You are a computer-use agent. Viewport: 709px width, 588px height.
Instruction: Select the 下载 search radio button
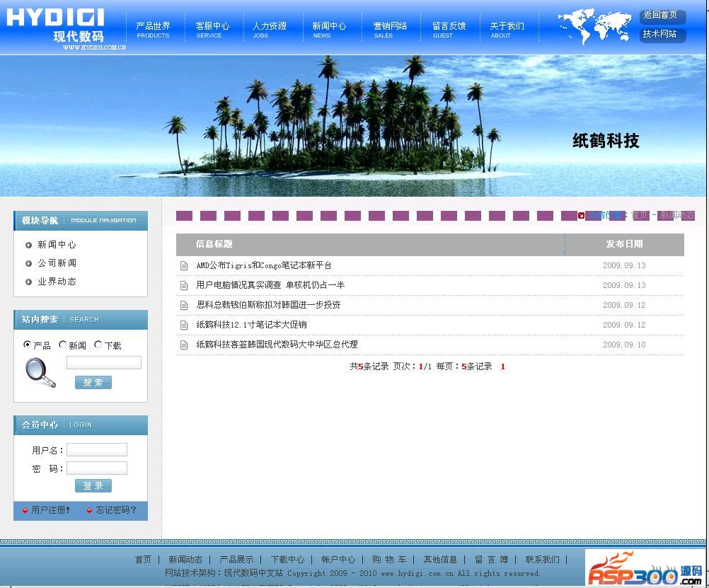click(98, 345)
